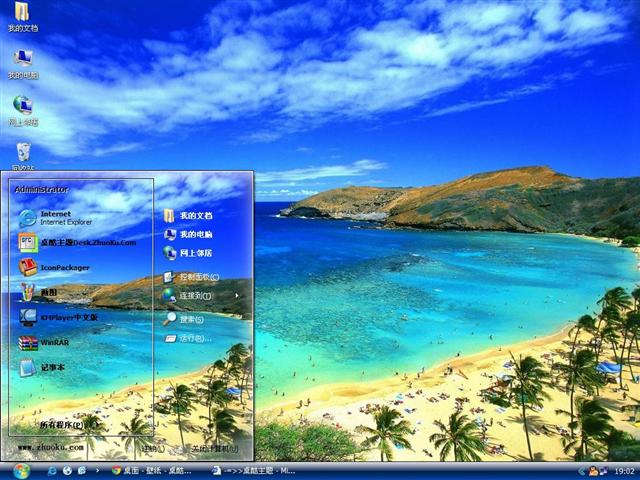Image resolution: width=640 pixels, height=480 pixels.
Task: Click the third quick launch icon
Action: [x=82, y=471]
